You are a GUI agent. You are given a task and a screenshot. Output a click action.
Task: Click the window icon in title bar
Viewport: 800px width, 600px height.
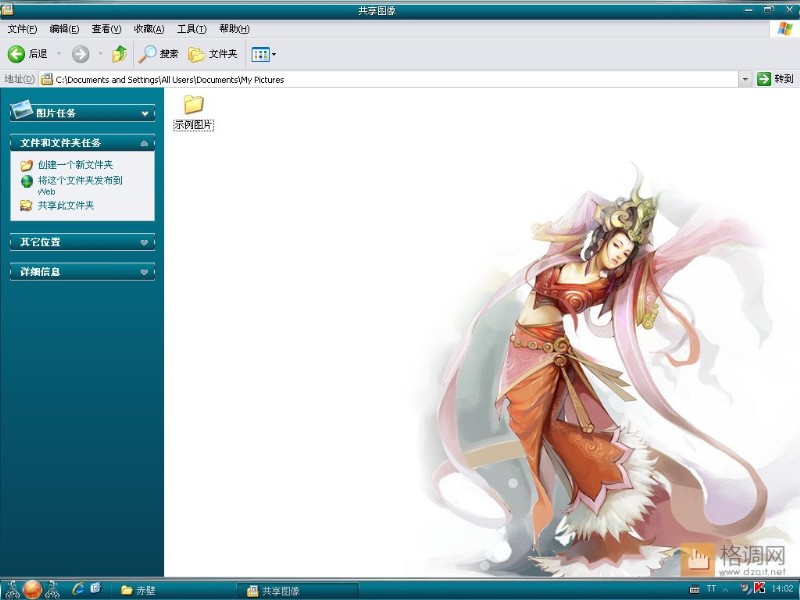[x=7, y=9]
